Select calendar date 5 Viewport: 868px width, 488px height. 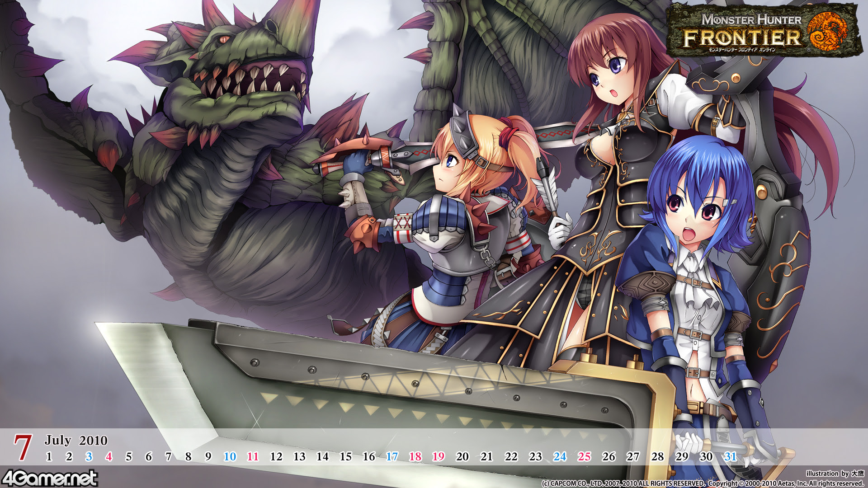pos(129,456)
